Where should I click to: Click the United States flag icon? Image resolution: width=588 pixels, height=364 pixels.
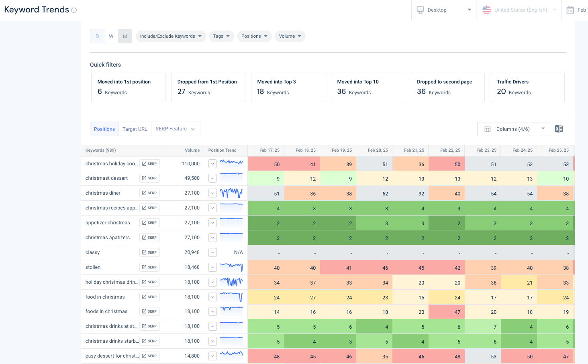tap(486, 10)
